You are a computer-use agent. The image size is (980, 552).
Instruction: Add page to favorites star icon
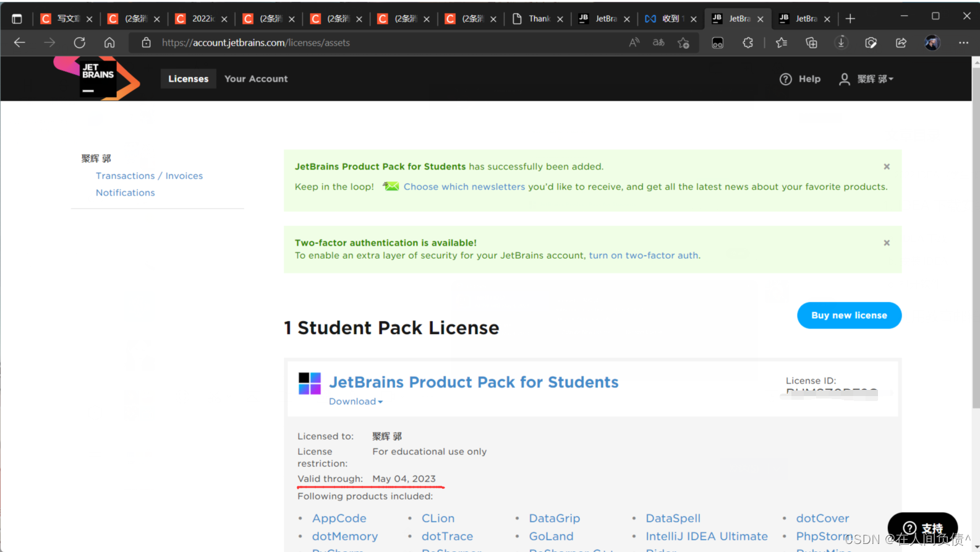point(683,43)
